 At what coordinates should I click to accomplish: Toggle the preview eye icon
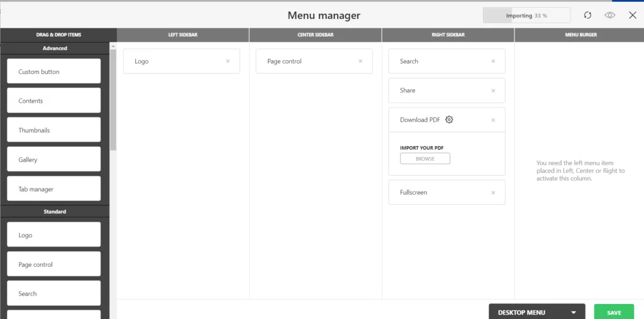point(610,15)
